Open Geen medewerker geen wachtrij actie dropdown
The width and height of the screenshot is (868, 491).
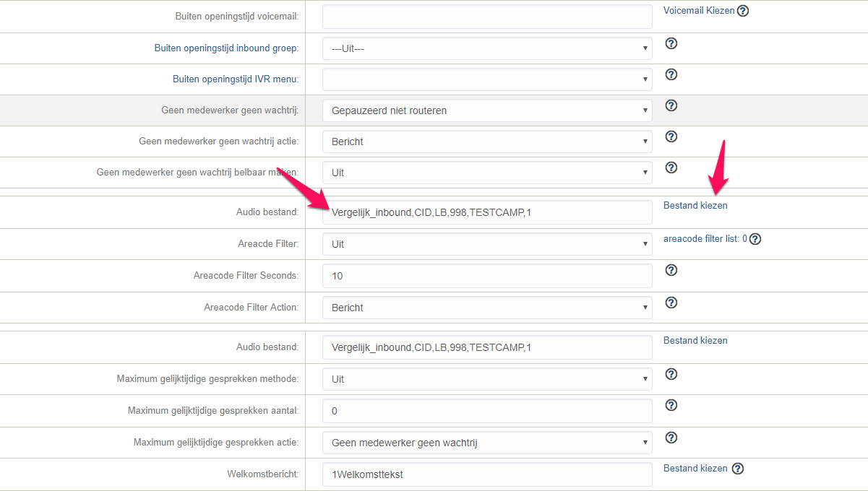pos(487,142)
